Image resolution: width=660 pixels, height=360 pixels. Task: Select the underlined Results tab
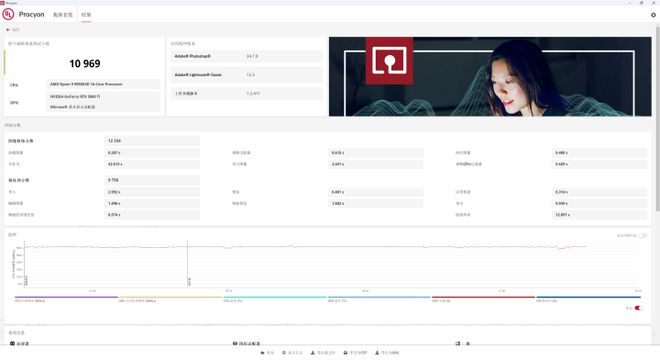point(86,15)
